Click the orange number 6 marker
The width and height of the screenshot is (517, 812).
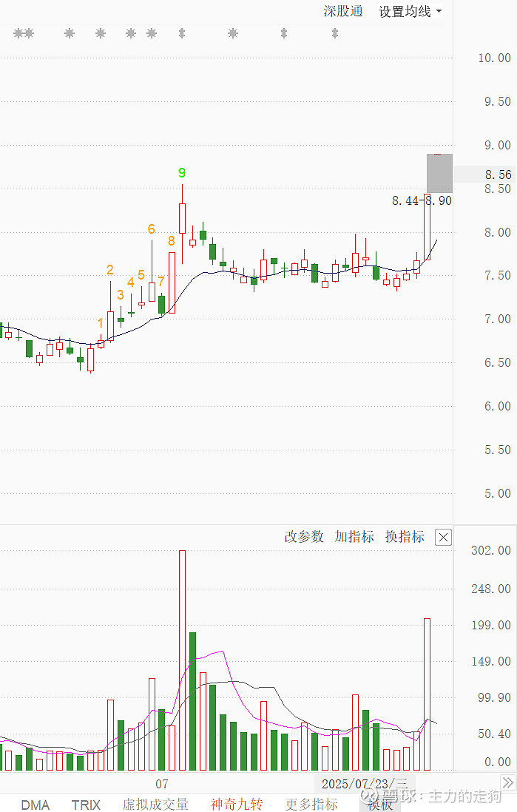(152, 229)
